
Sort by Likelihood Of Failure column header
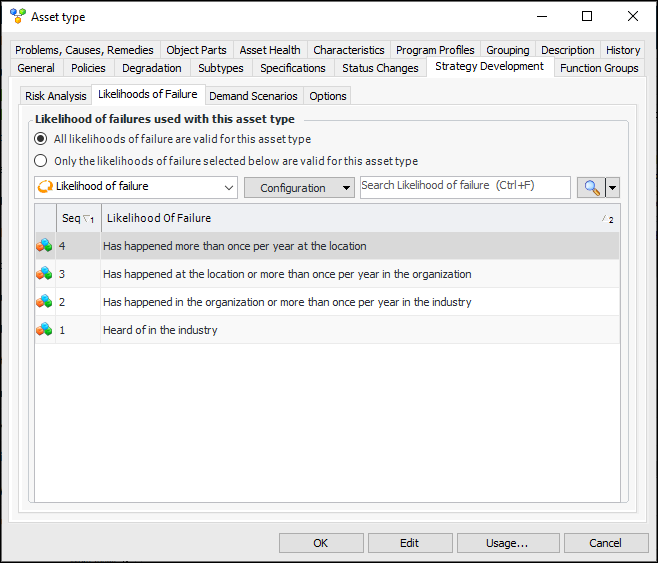(x=350, y=218)
